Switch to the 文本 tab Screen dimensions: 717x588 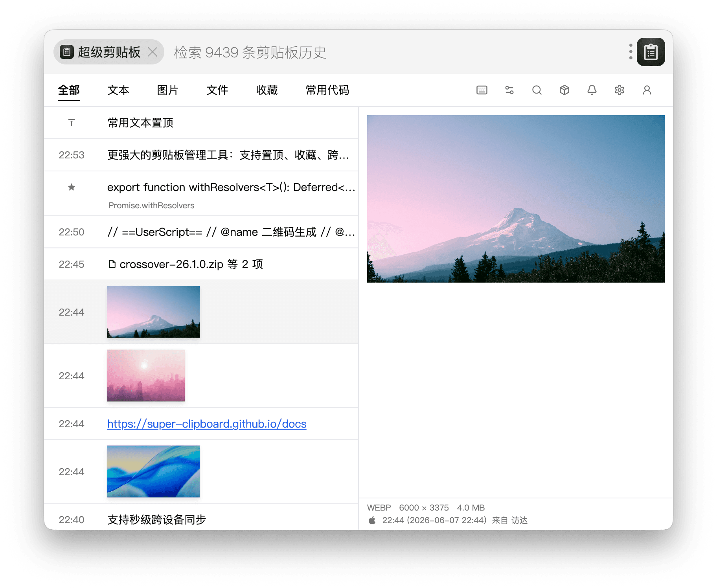pos(118,90)
